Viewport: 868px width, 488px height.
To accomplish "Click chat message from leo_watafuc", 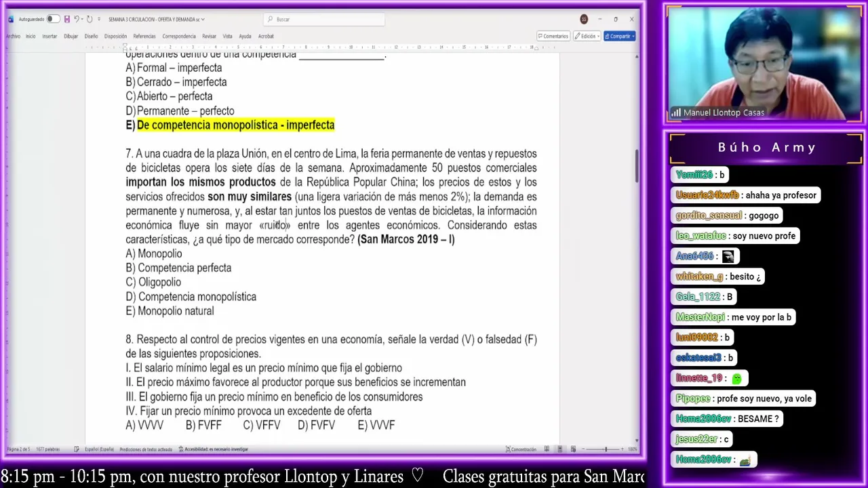I will [x=735, y=236].
